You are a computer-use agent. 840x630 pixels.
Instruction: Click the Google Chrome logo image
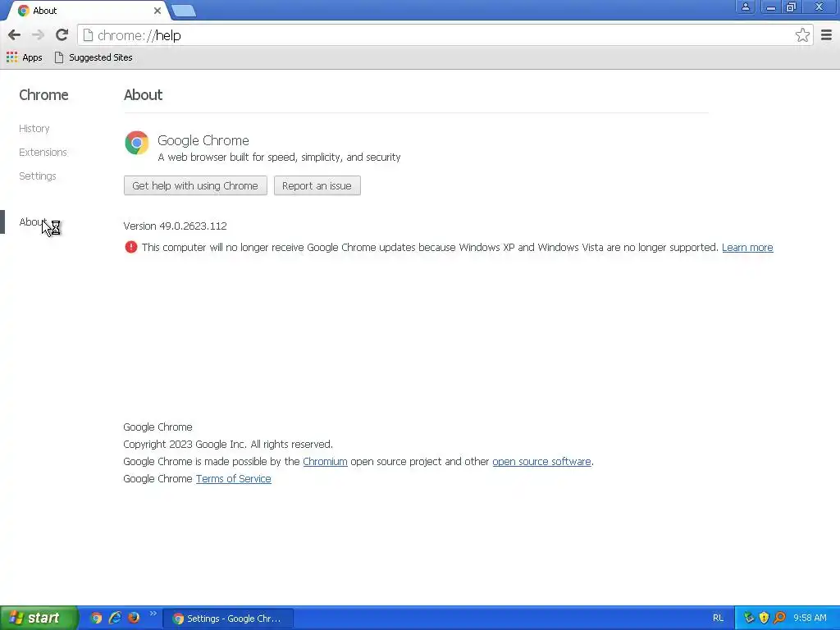(137, 143)
